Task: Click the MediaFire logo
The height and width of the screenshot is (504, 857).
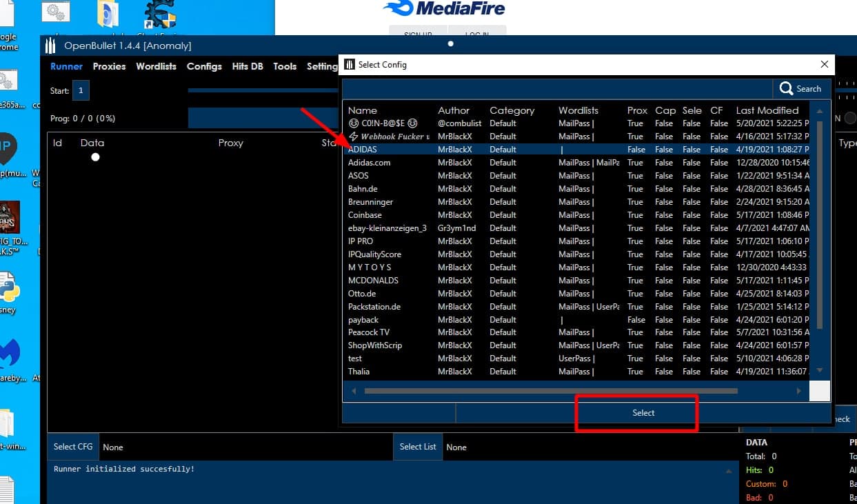Action: [x=445, y=8]
